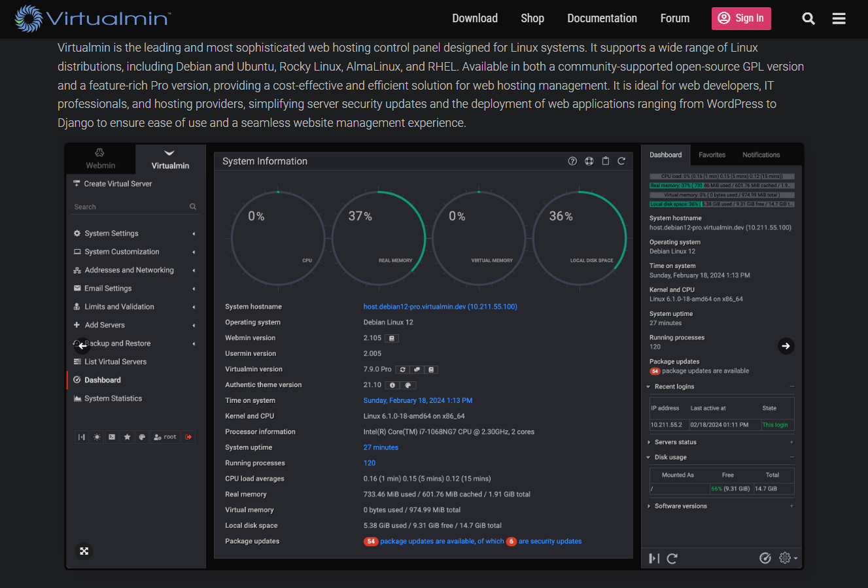This screenshot has height=588, width=868.
Task: Click the collapse sidebar icon beside night mode
Action: pos(82,437)
